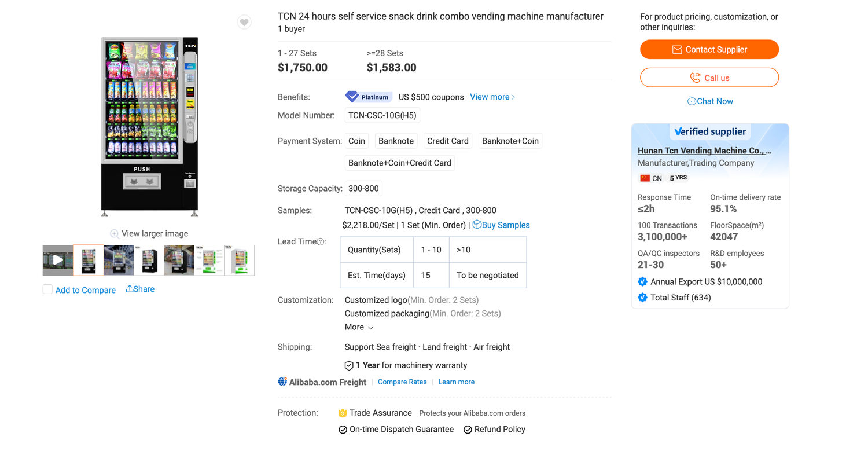Click the '95.1%' on-time delivery rate
This screenshot has width=868, height=451.
coord(723,208)
